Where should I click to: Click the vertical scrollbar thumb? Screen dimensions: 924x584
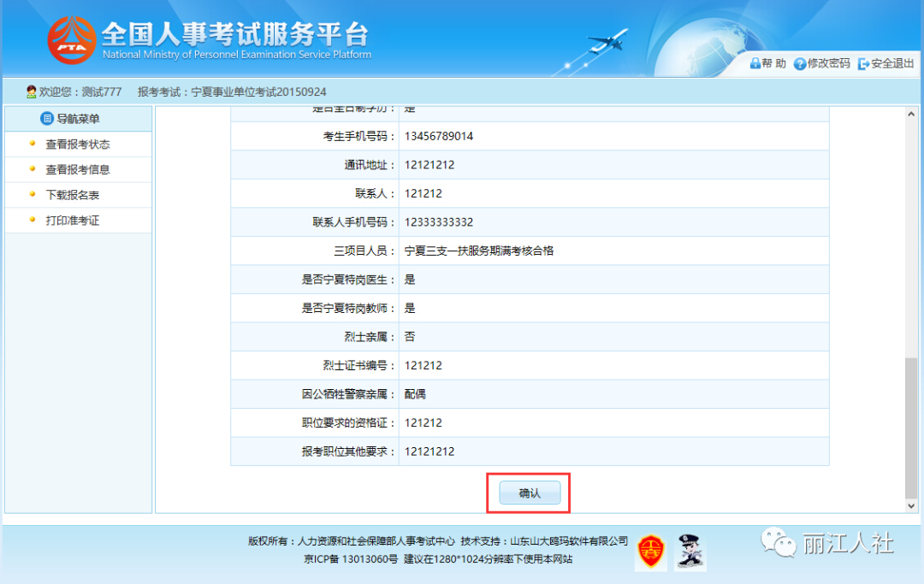coord(911,428)
